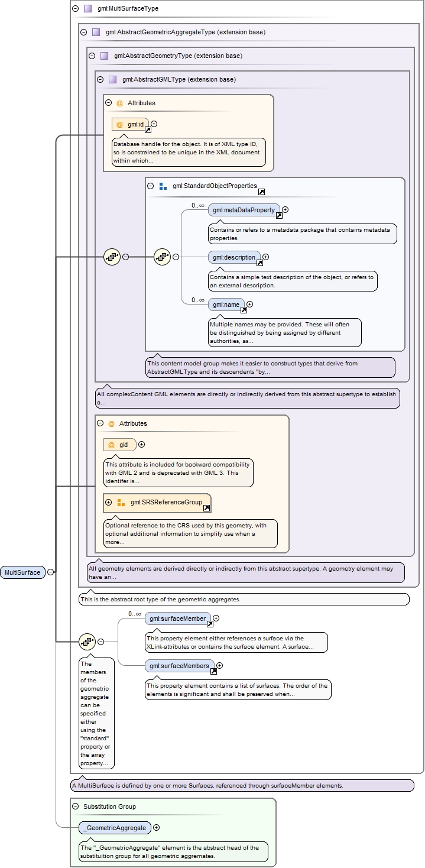Select the _GeometricAggregate element node
Screen dimensions: 425x868
[x=115, y=828]
